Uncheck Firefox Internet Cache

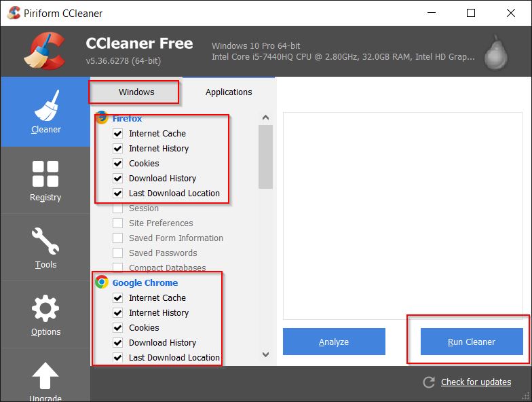click(x=118, y=133)
